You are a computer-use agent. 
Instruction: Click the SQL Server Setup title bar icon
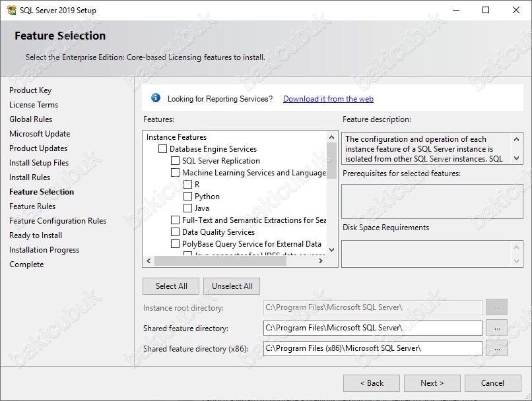(11, 10)
